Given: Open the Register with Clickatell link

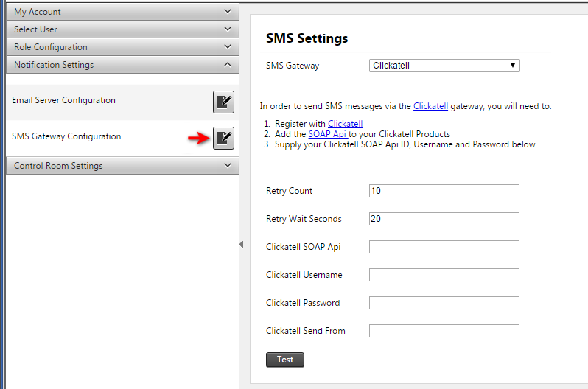Looking at the screenshot, I should tap(345, 124).
